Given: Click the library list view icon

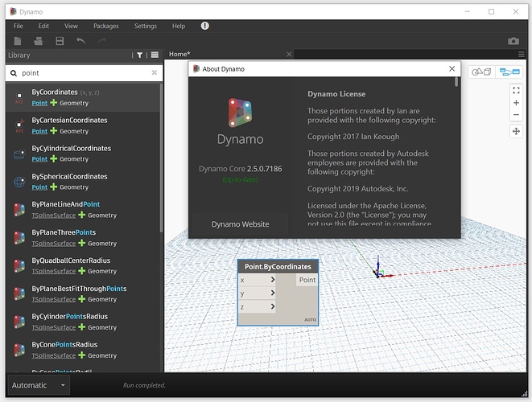Looking at the screenshot, I should tap(155, 55).
